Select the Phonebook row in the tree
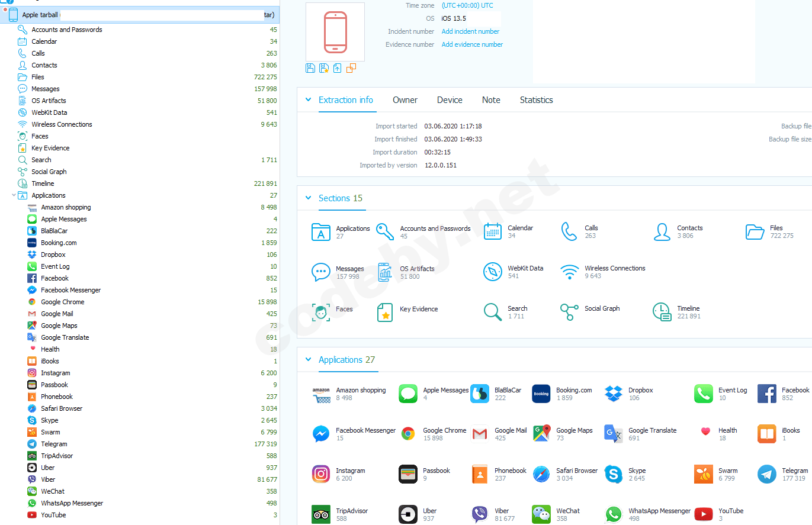This screenshot has height=525, width=812. pyautogui.click(x=140, y=397)
